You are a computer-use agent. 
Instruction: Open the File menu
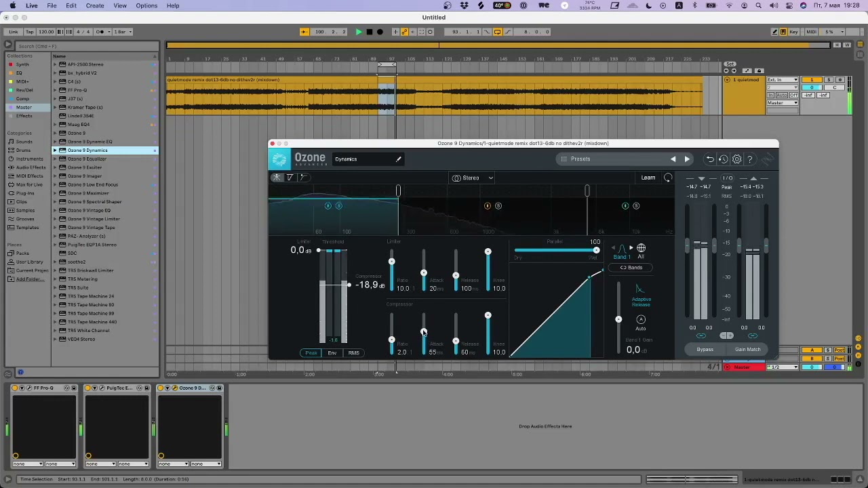[x=52, y=5]
